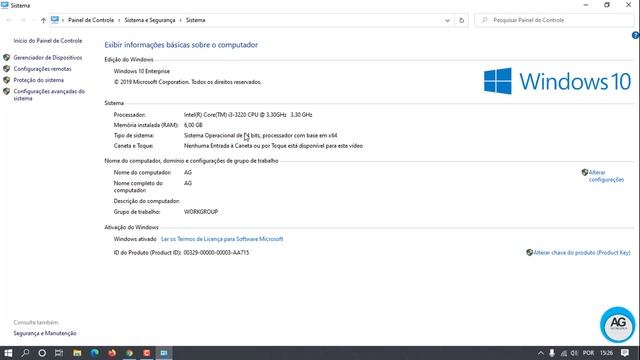The width and height of the screenshot is (640, 360).
Task: Click shield icon next to Alterar configurações
Action: point(584,172)
